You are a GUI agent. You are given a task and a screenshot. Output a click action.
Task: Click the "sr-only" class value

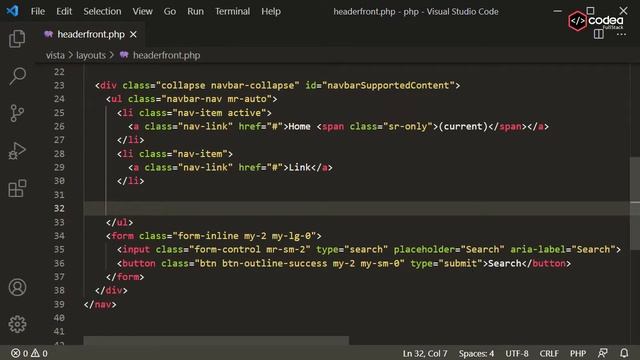pyautogui.click(x=407, y=127)
